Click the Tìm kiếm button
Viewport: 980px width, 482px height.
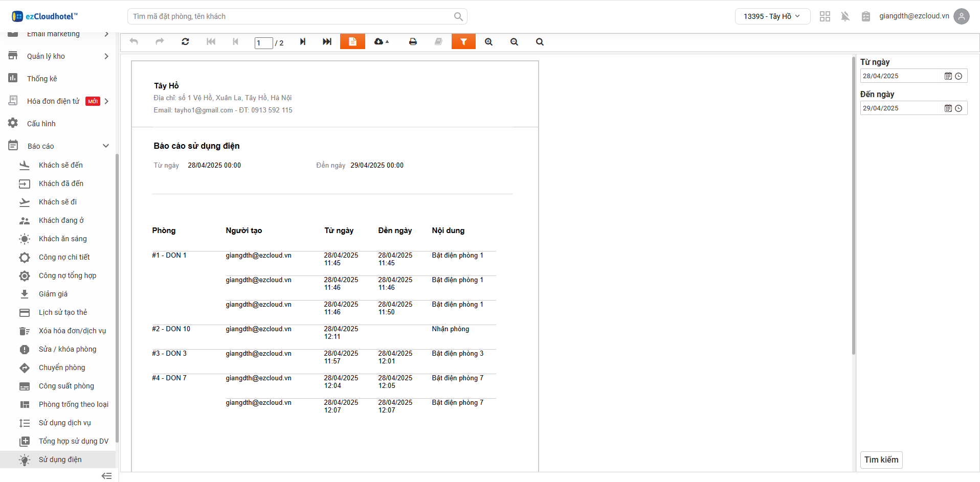click(881, 460)
